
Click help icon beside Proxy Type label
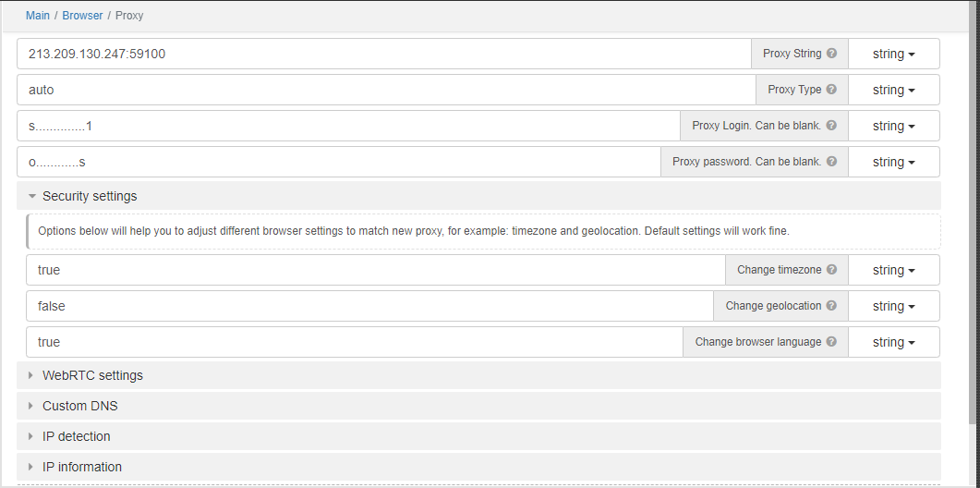pos(831,90)
